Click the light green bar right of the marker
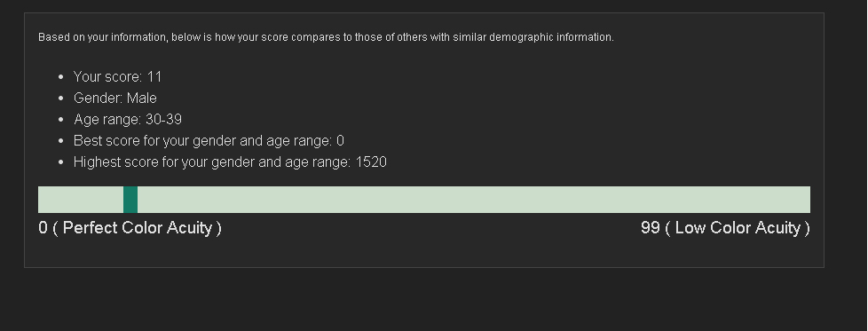Viewport: 868px width, 331px height. tap(474, 200)
